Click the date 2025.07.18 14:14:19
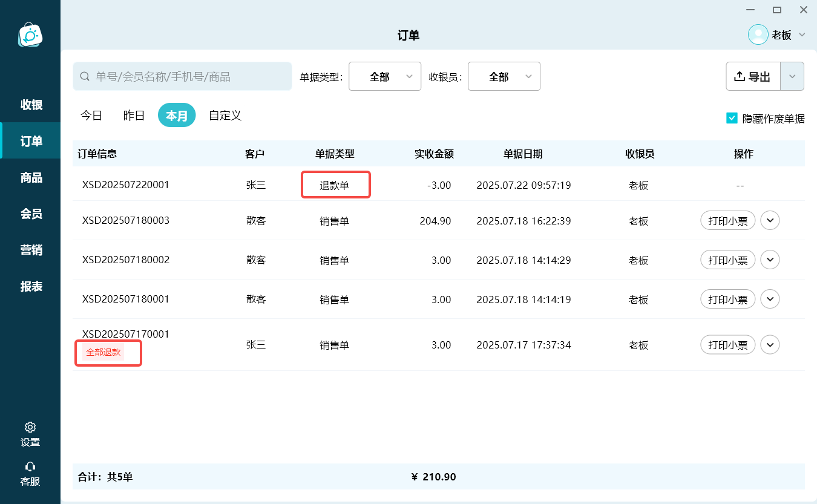 (x=524, y=299)
